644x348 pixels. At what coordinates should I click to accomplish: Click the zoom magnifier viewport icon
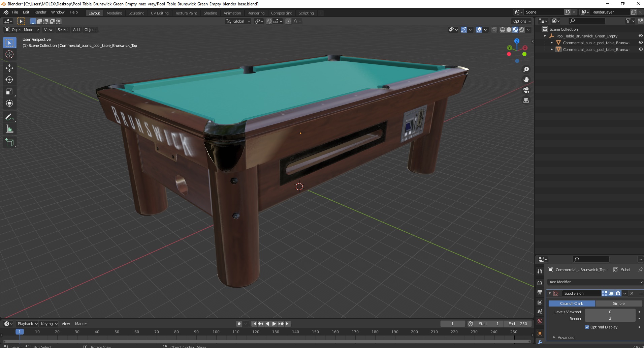coord(526,69)
